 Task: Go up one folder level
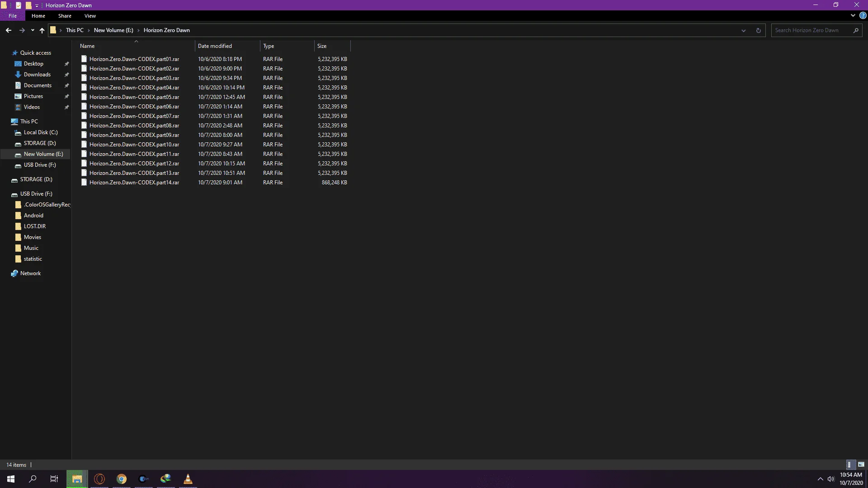tap(42, 30)
